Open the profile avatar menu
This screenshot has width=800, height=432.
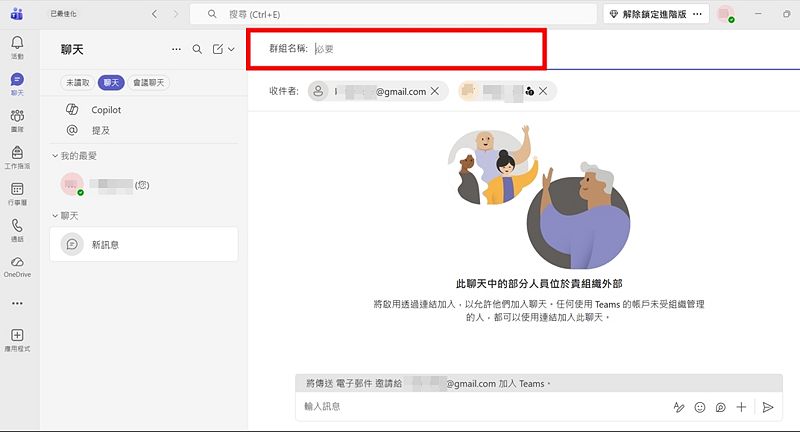[725, 14]
